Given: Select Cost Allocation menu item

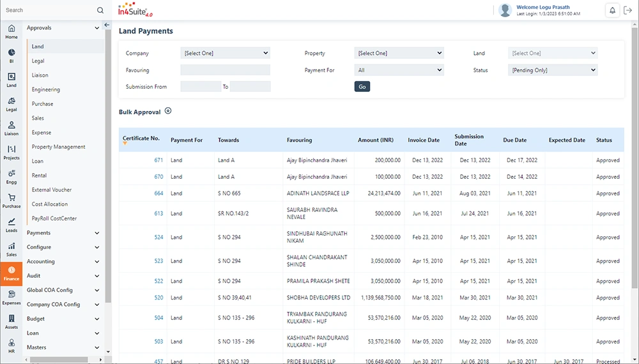Looking at the screenshot, I should point(50,204).
